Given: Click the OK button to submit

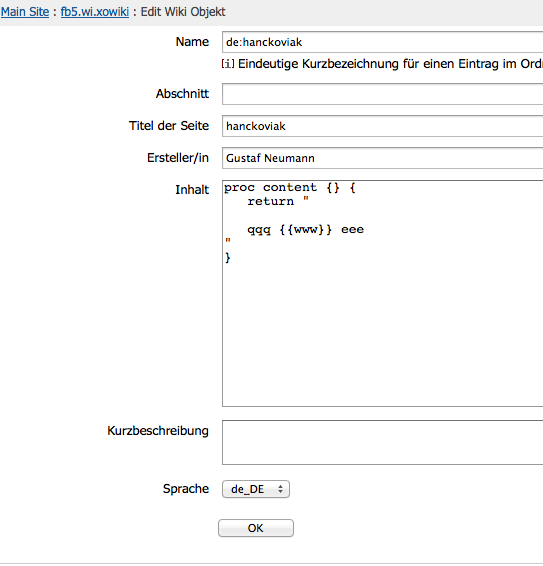Looking at the screenshot, I should [256, 528].
